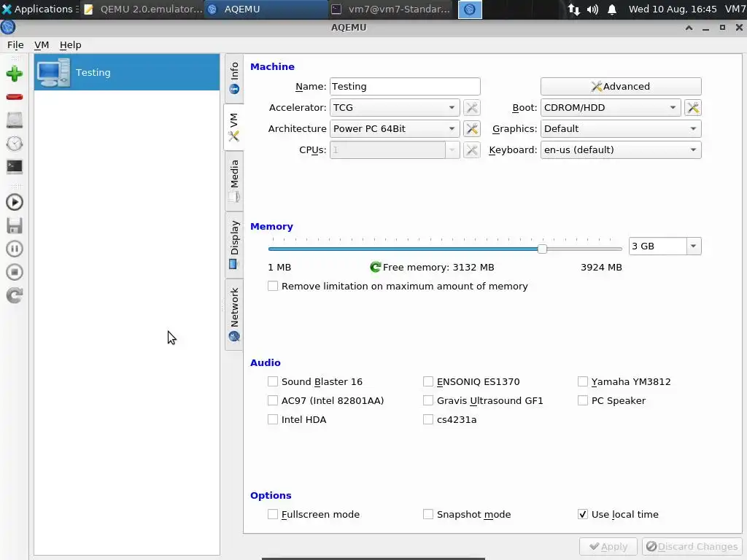Refresh free memory with green icon
The image size is (747, 560).
click(x=376, y=267)
